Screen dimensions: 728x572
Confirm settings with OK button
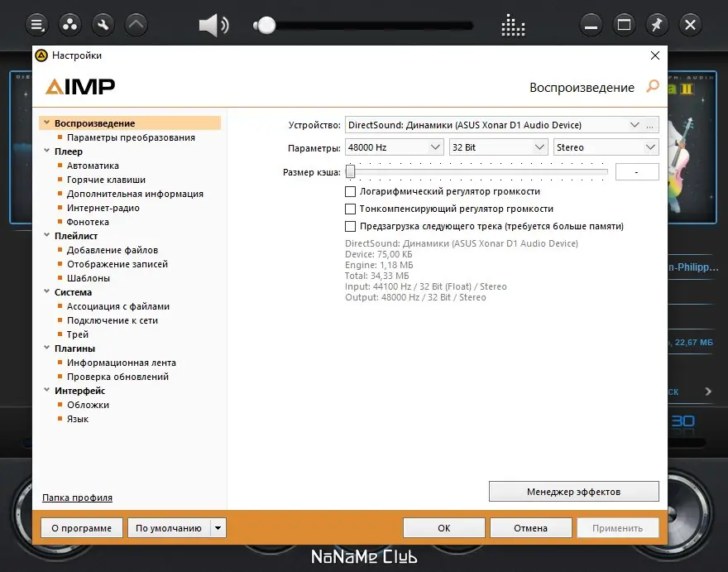click(444, 528)
